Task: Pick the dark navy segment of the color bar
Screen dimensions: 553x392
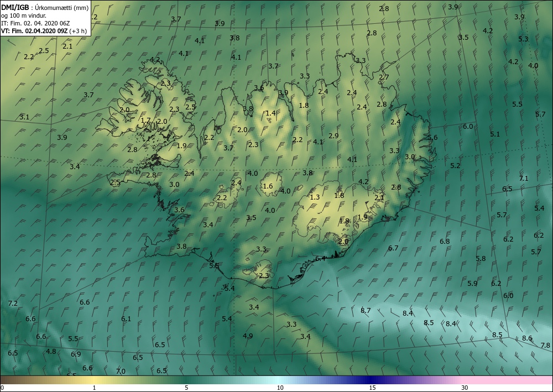Action: coord(371,380)
